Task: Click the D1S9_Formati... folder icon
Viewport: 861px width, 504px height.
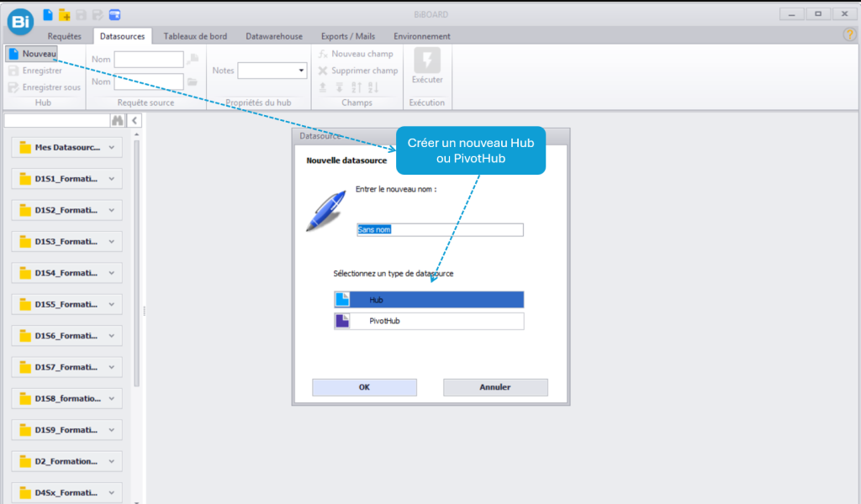Action: coord(25,430)
